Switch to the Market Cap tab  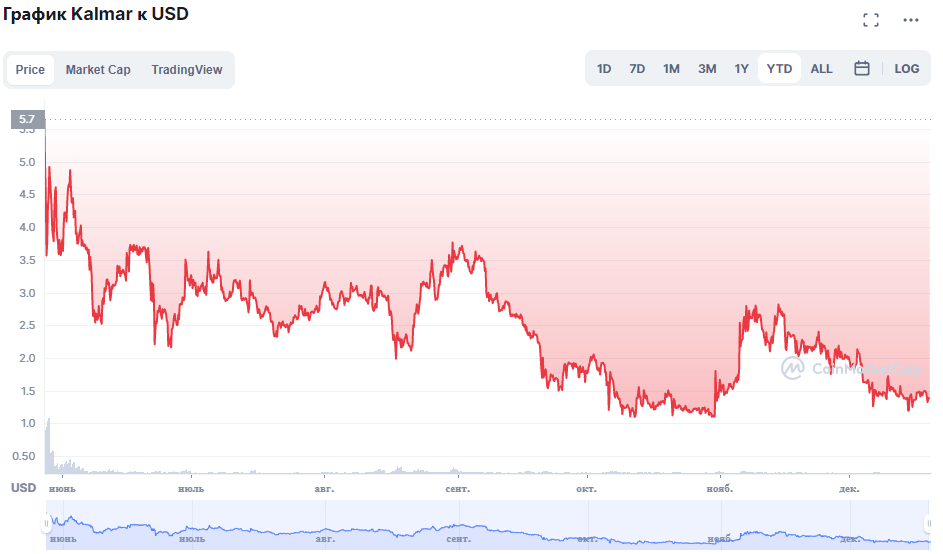(x=98, y=70)
